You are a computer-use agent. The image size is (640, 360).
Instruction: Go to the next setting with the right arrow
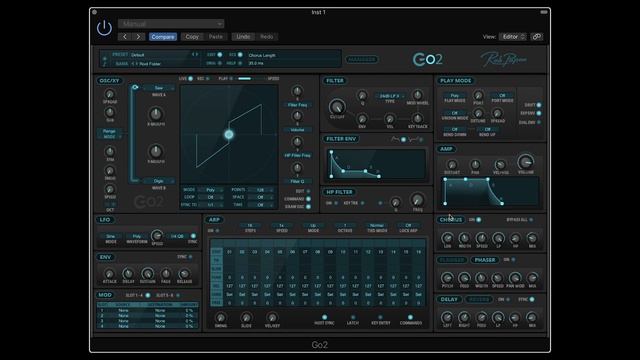tap(139, 37)
